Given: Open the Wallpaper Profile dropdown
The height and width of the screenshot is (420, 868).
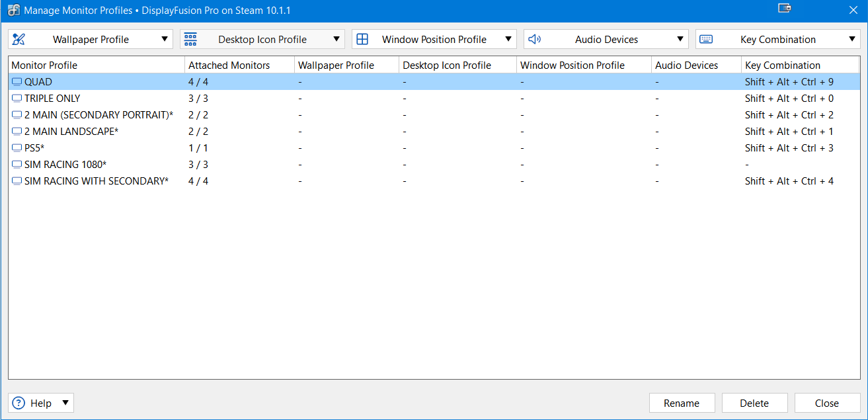Looking at the screenshot, I should (x=91, y=39).
